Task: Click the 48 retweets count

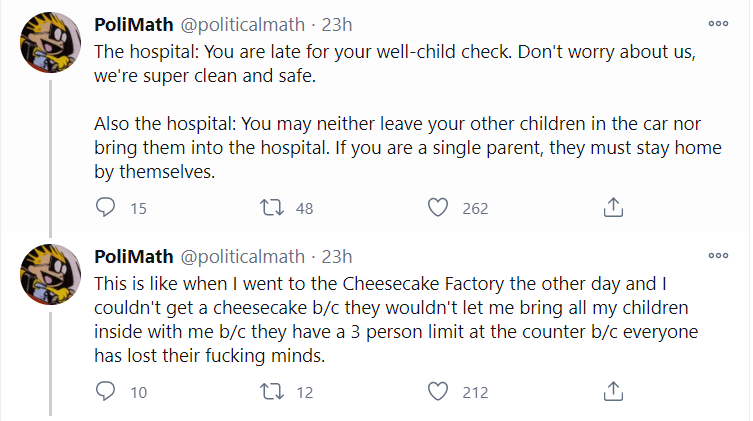Action: (x=305, y=208)
